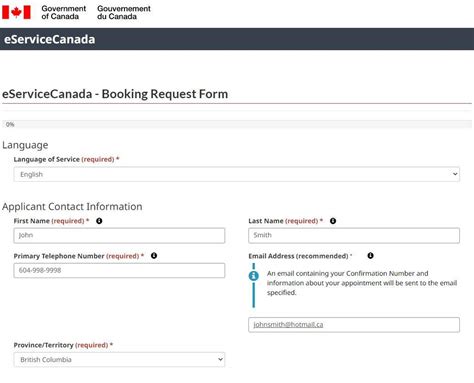
Task: Click the 0% progress bar
Action: [x=237, y=124]
